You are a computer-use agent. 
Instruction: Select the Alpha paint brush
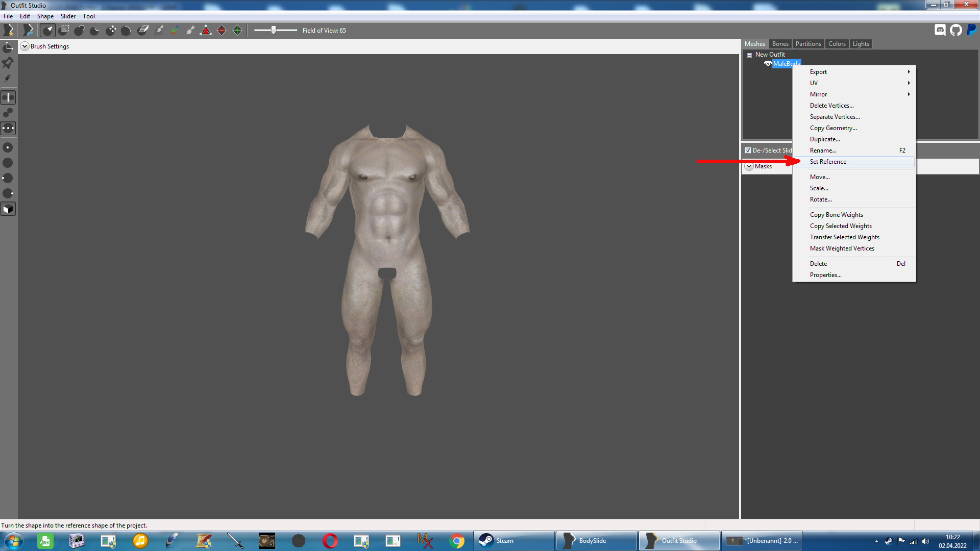tap(190, 31)
